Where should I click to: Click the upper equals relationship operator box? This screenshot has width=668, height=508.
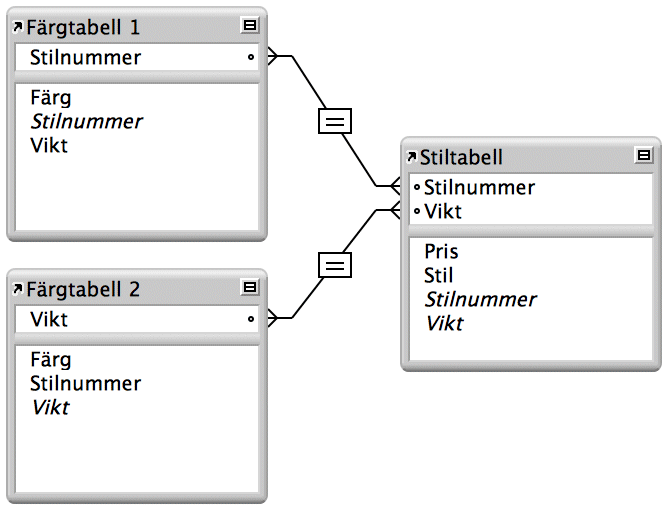(x=335, y=121)
